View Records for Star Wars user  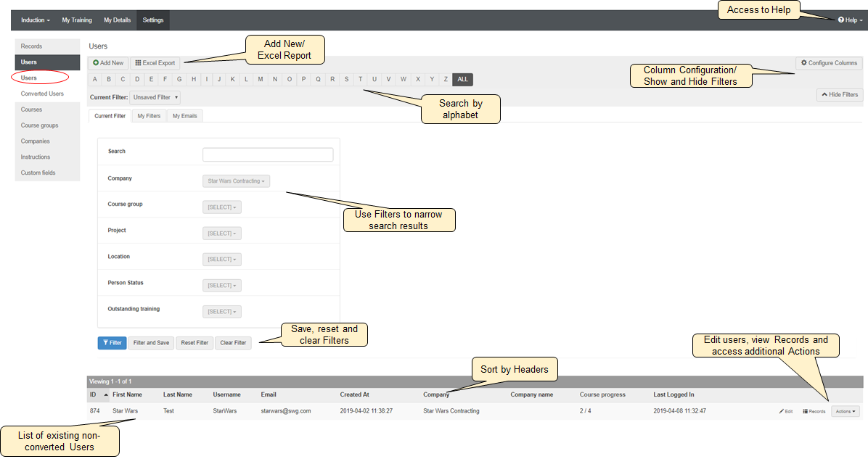[814, 411]
